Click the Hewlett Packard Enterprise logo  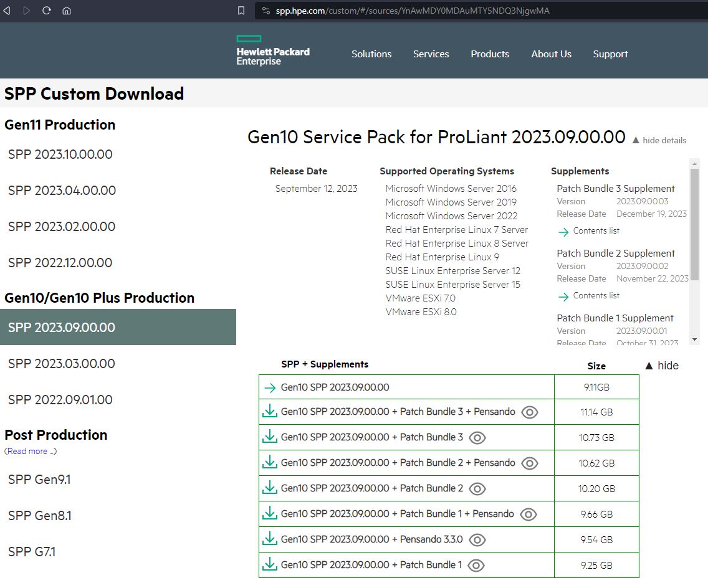(273, 51)
